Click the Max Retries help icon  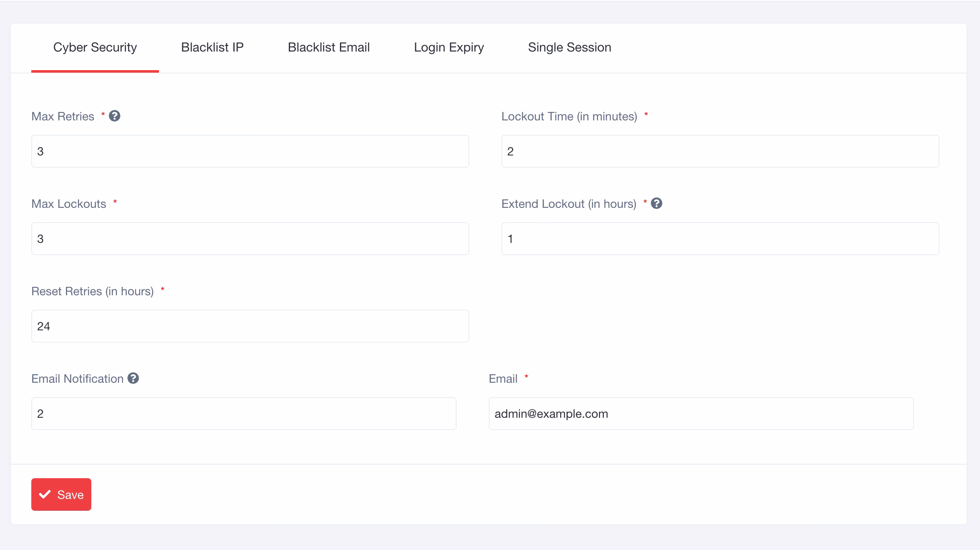point(115,116)
